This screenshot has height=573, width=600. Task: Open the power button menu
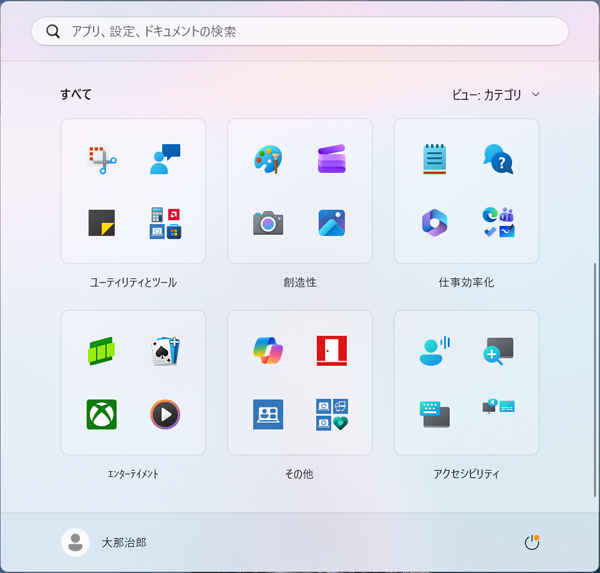[x=532, y=542]
